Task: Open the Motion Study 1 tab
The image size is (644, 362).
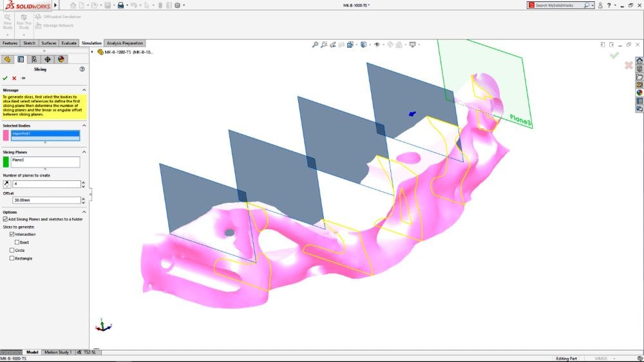Action: [57, 352]
